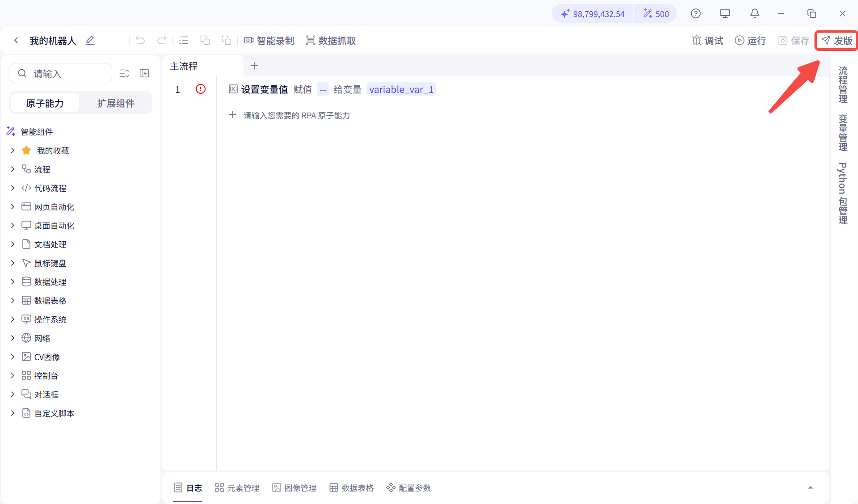Open the 图像管理 bottom tab
858x504 pixels.
click(x=294, y=488)
